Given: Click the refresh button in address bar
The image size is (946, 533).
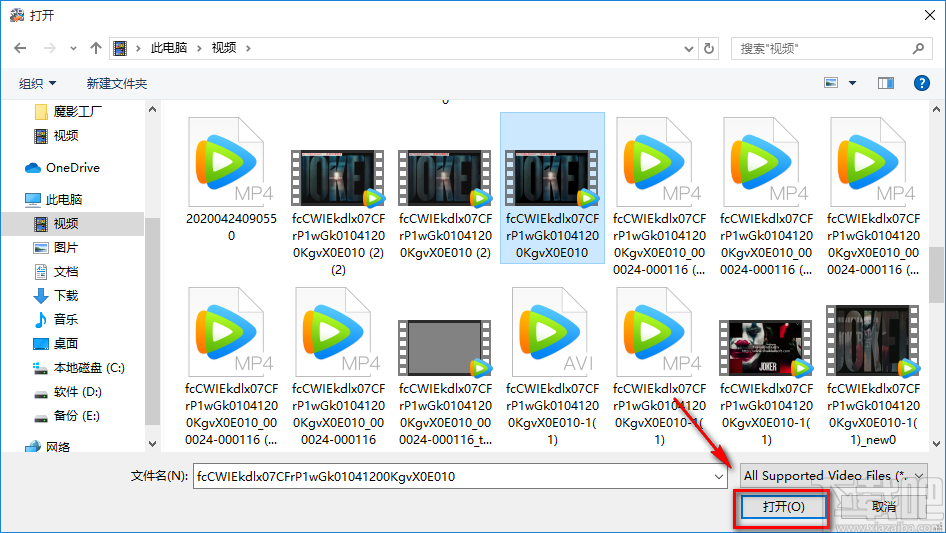Looking at the screenshot, I should point(710,48).
